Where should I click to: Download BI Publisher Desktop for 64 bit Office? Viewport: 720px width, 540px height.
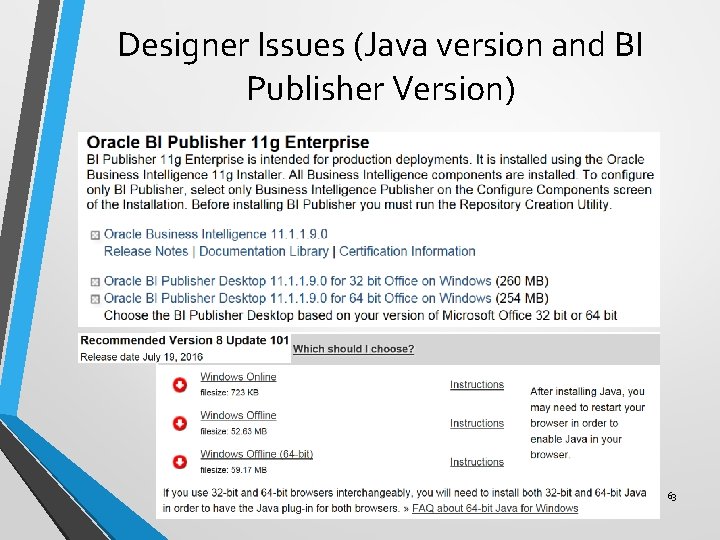[x=298, y=298]
